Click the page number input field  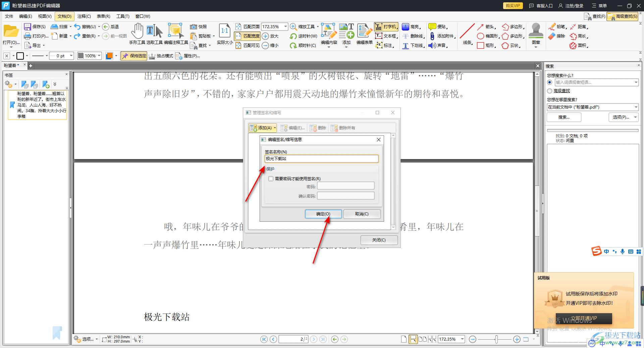pos(293,339)
